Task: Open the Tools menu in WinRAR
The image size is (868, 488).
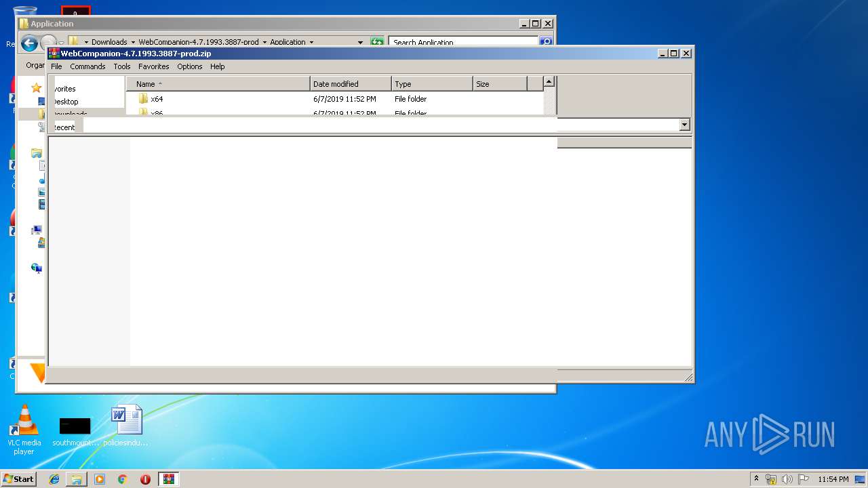Action: coord(122,66)
